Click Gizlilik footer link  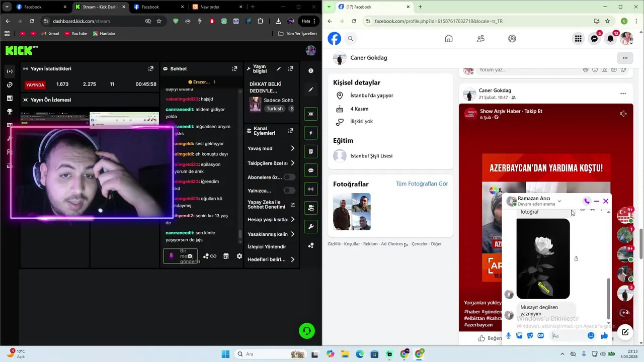pyautogui.click(x=334, y=244)
